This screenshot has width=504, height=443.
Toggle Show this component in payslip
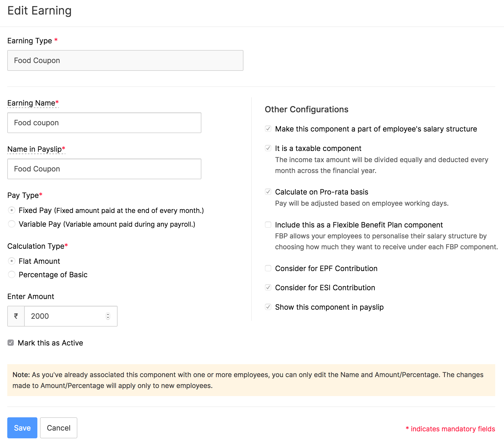(268, 307)
